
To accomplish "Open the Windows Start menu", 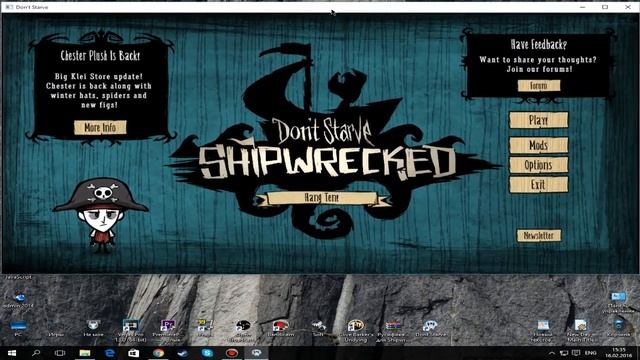I will point(11,353).
